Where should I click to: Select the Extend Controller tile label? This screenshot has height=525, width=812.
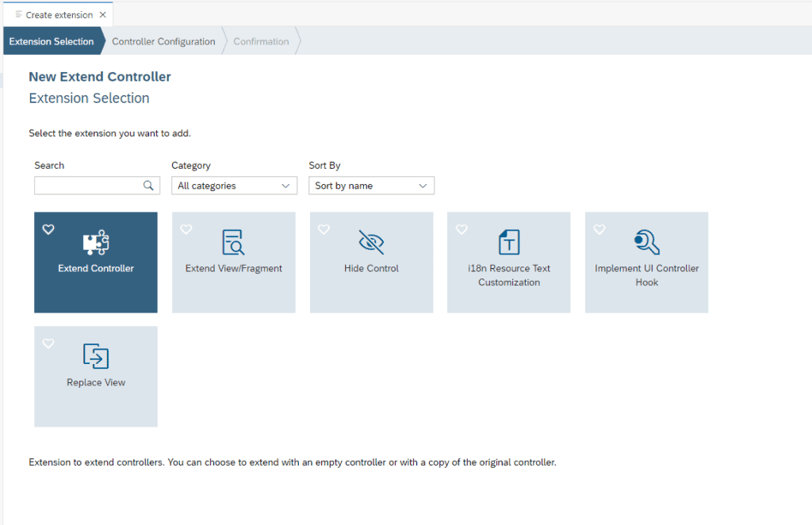[x=96, y=268]
